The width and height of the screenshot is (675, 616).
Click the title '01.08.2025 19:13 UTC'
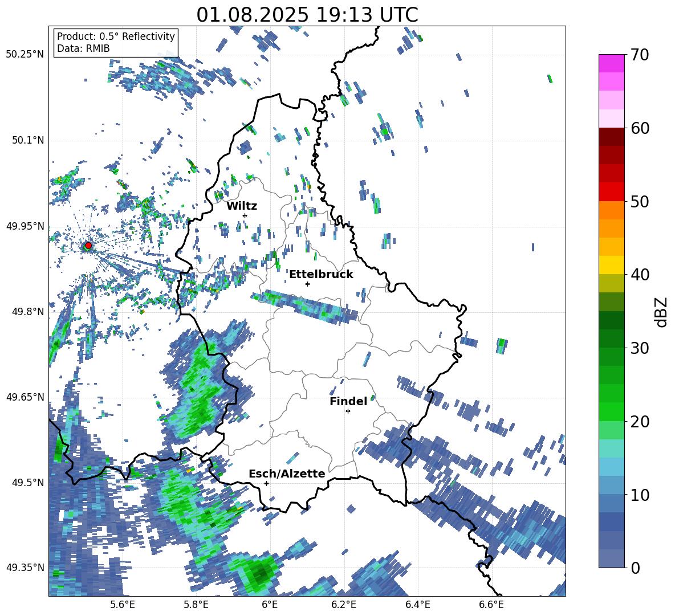point(307,15)
